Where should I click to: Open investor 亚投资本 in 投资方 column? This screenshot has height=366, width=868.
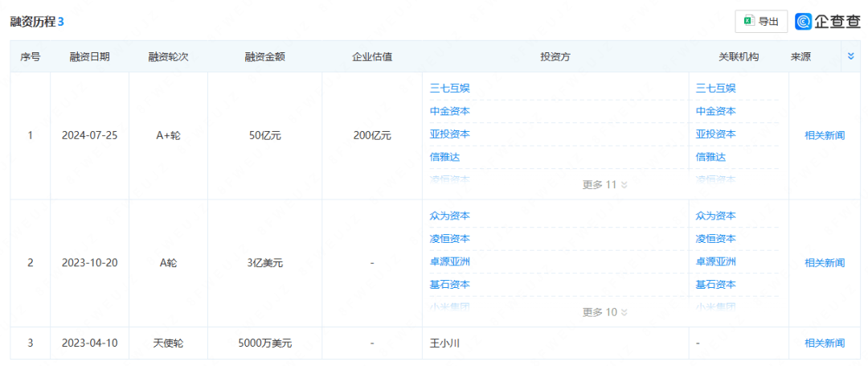pyautogui.click(x=450, y=134)
